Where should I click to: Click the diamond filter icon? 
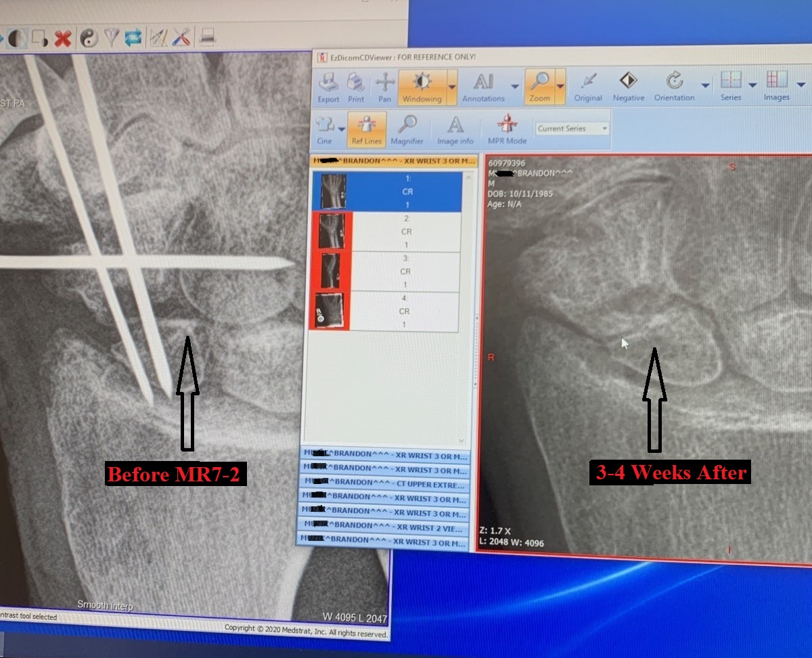coord(111,37)
